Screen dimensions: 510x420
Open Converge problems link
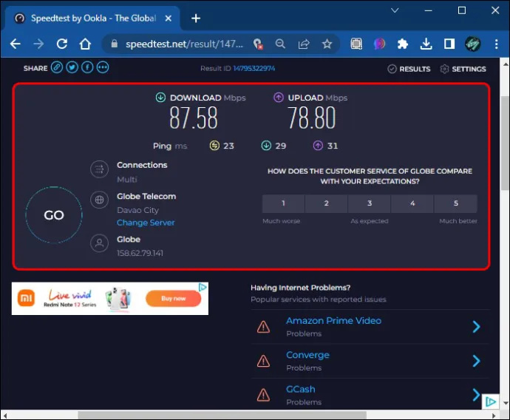coord(307,355)
